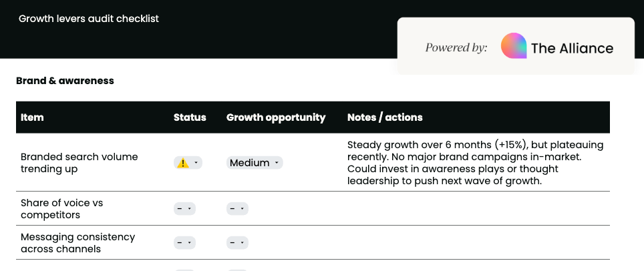Select Share of voice vs competitors cell
The height and width of the screenshot is (271, 644).
pos(61,209)
